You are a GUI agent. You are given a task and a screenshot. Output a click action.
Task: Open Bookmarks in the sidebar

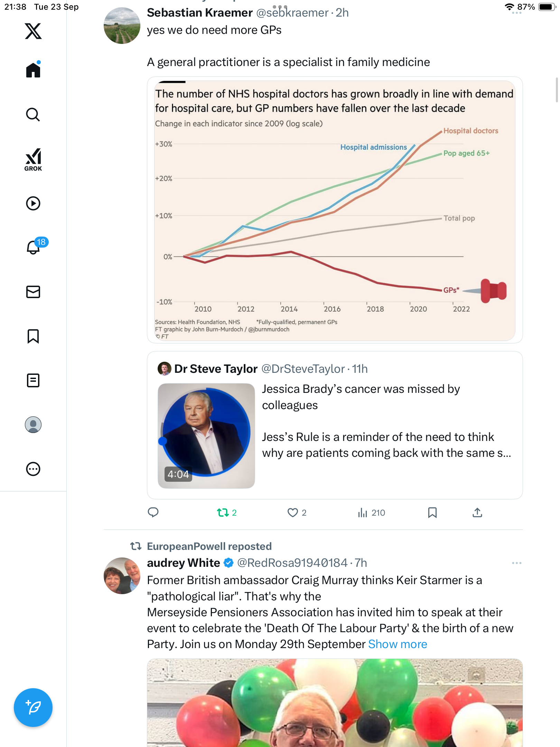pyautogui.click(x=33, y=336)
